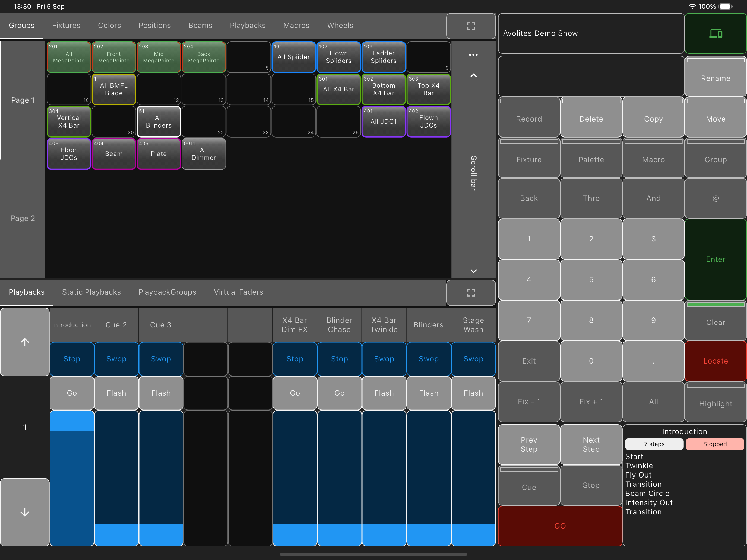Hit the red GO button
Screen dimensions: 747x560
pos(560,526)
